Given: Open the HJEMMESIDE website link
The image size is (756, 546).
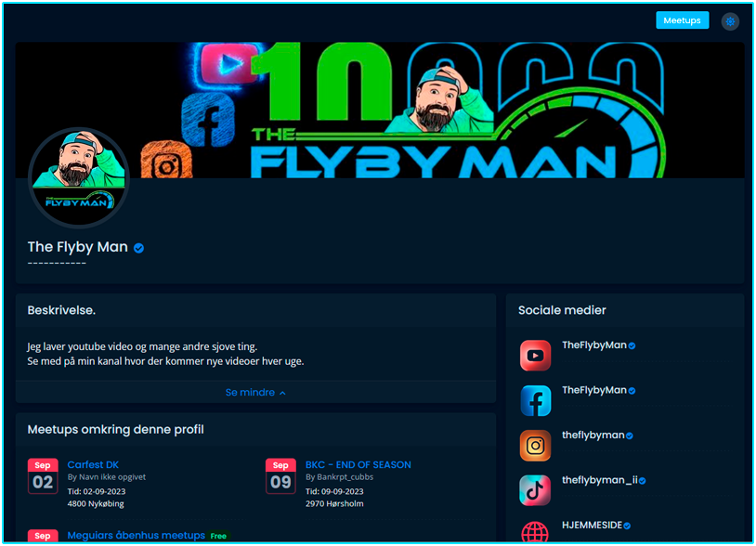Looking at the screenshot, I should coord(592,525).
